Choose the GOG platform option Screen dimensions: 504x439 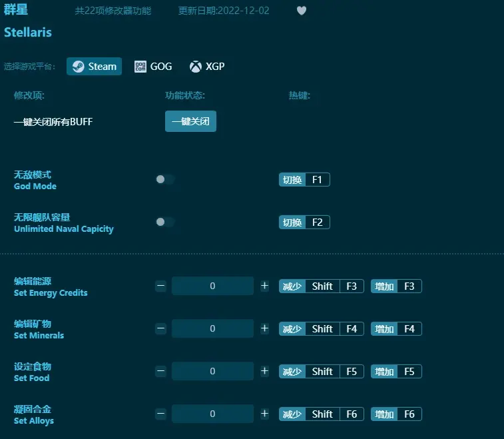[153, 66]
